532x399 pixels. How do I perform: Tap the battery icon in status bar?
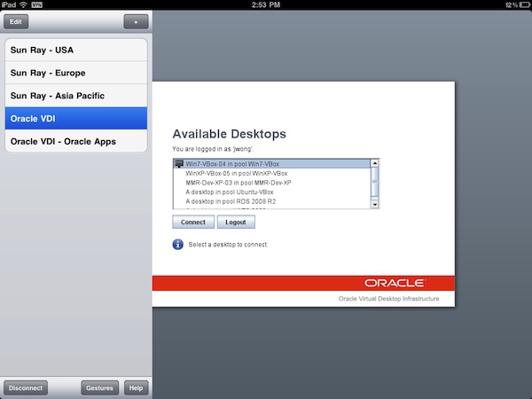pyautogui.click(x=525, y=4)
